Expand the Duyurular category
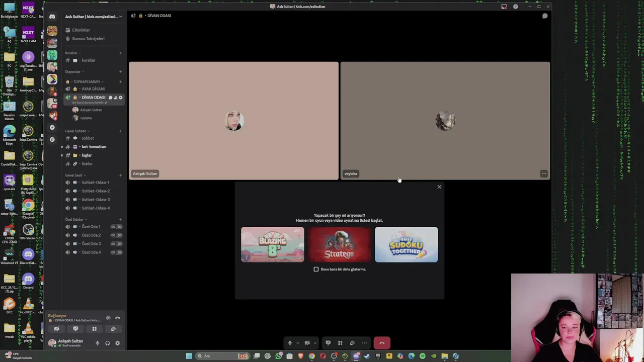644x362 pixels. [x=74, y=72]
